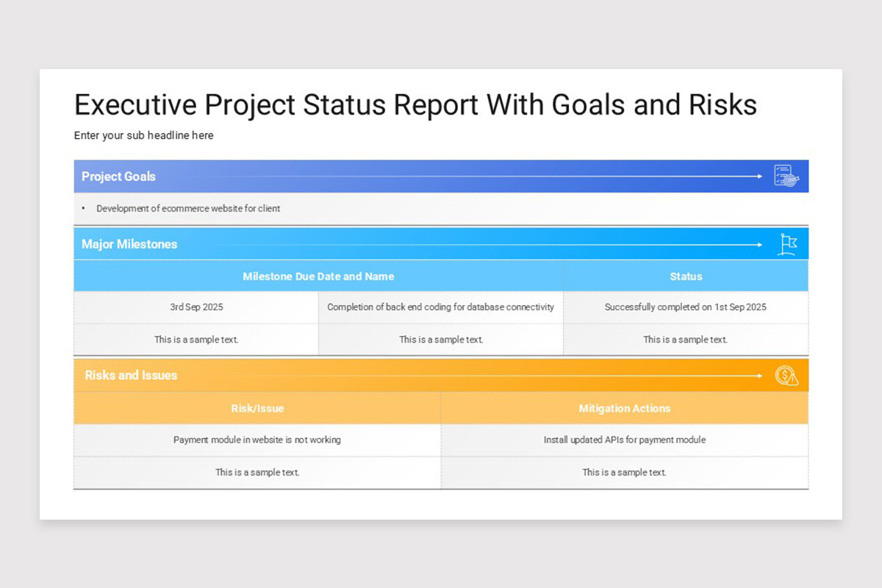Select the 'Risks and Issues' section header
This screenshot has width=882, height=588.
click(441, 375)
